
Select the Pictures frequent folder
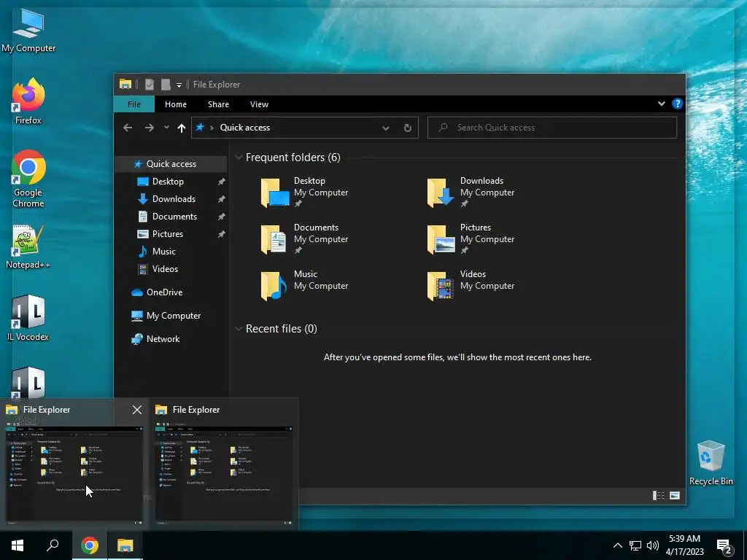coord(471,238)
